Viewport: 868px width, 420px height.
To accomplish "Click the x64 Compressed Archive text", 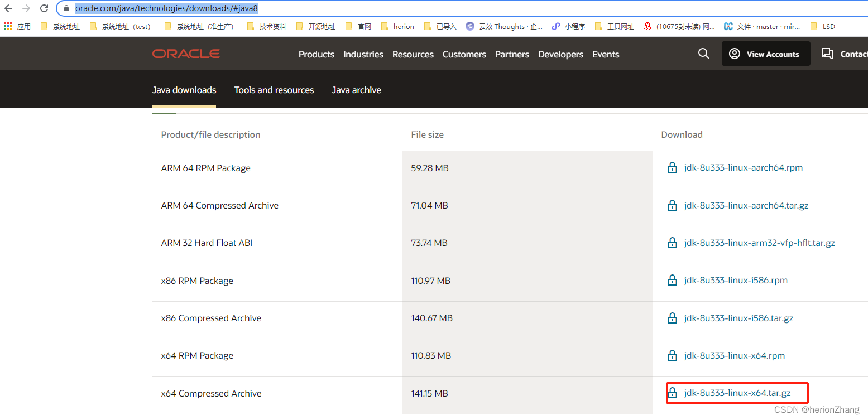I will pyautogui.click(x=211, y=394).
